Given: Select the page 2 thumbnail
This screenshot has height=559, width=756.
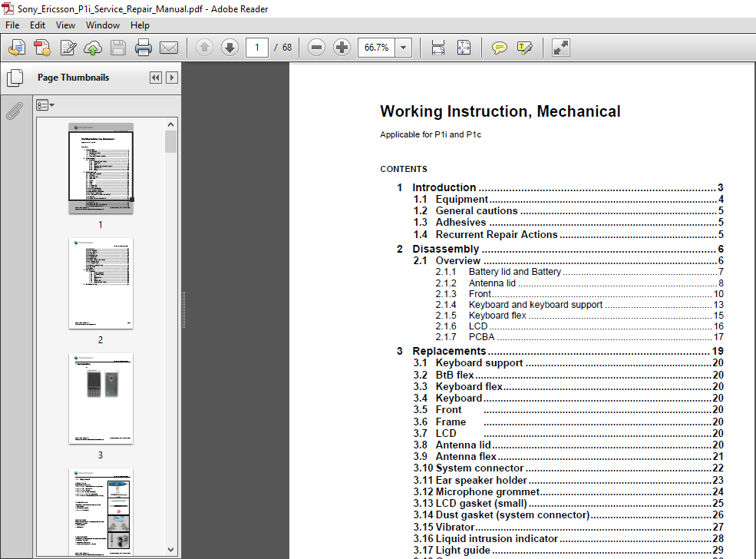Looking at the screenshot, I should click(x=101, y=283).
